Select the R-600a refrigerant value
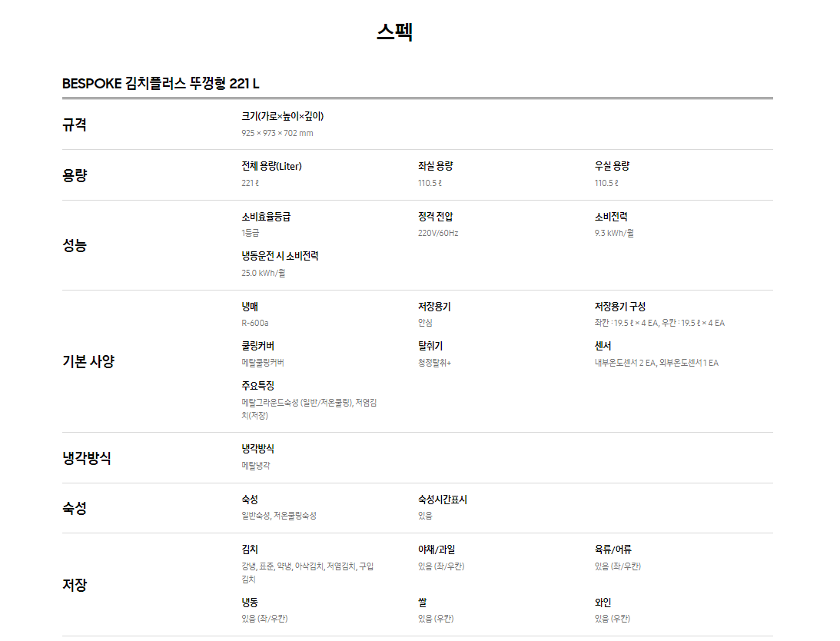The height and width of the screenshot is (641, 840). 255,323
